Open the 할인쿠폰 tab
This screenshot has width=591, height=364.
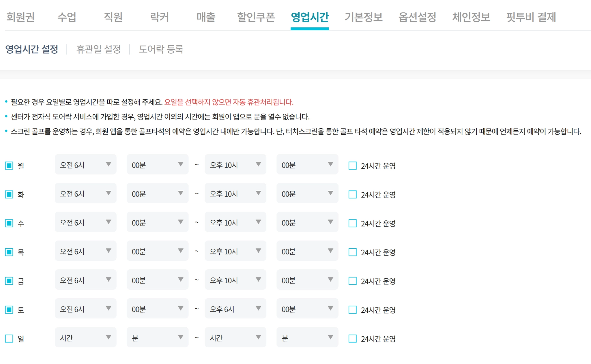point(256,17)
